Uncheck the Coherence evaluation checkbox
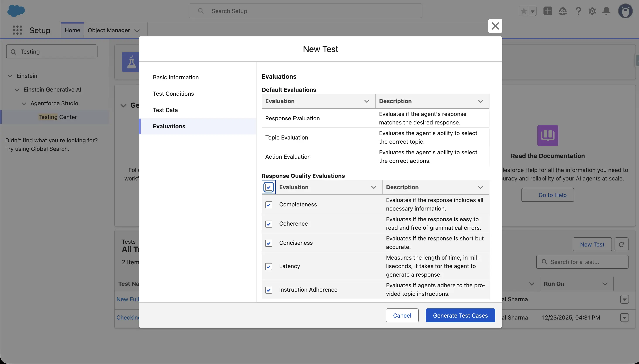Viewport: 639px width, 364px height. (268, 224)
